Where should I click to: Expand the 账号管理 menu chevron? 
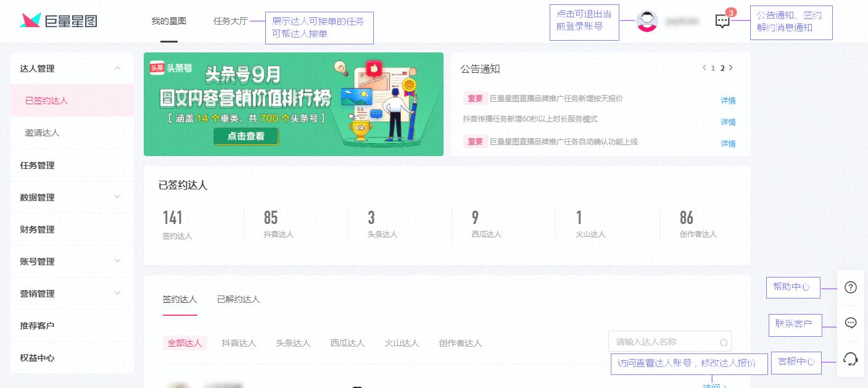pyautogui.click(x=118, y=261)
